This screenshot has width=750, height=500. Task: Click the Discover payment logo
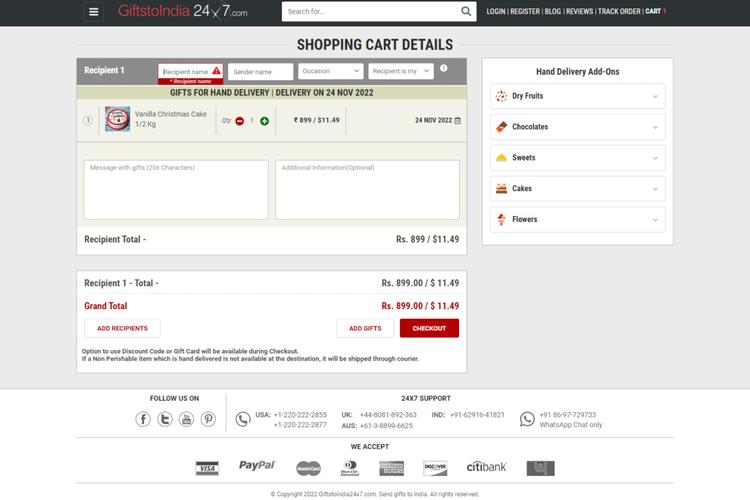435,468
